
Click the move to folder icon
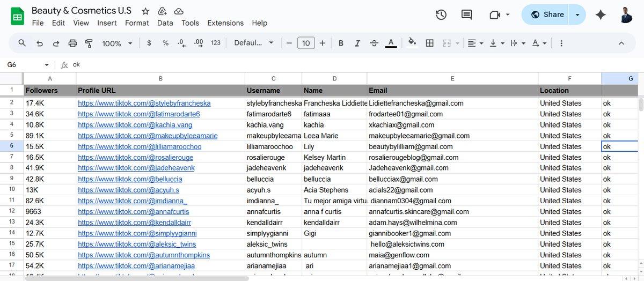coord(162,11)
